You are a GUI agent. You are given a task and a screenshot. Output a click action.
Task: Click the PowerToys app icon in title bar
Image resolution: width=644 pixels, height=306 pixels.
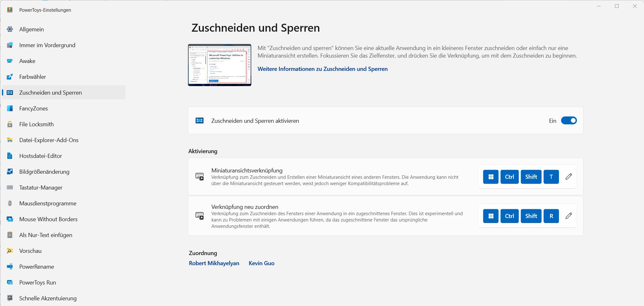pyautogui.click(x=10, y=10)
